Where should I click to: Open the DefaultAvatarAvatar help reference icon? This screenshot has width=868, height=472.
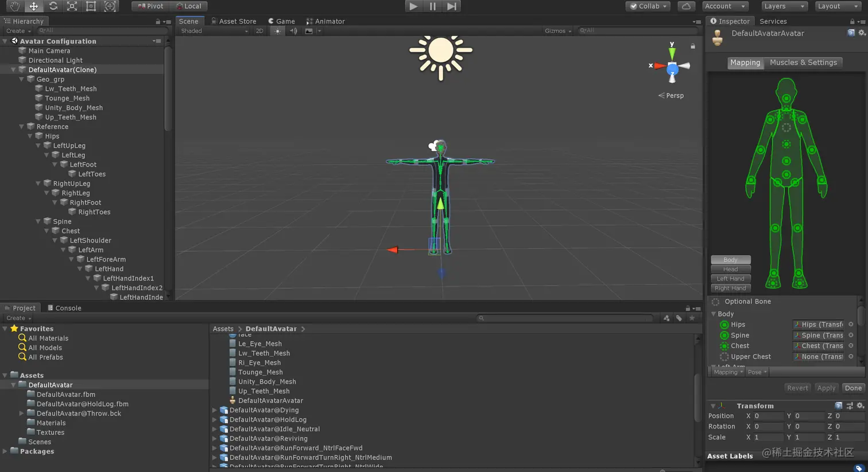coord(851,33)
